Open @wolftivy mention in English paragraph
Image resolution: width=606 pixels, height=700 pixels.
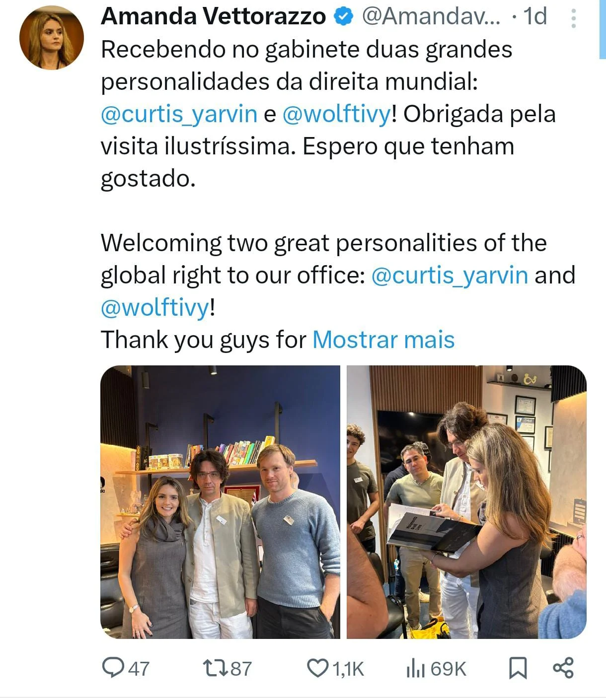155,308
